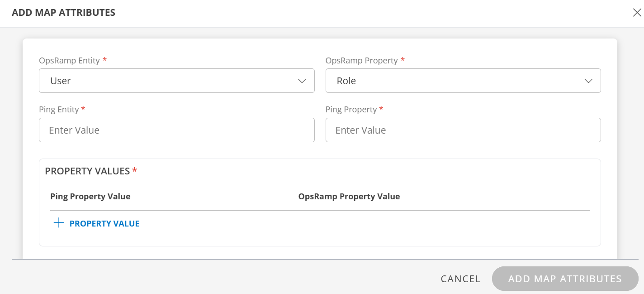Click the chevron arrow in OpsRamp Property field
This screenshot has height=294, width=644.
point(588,81)
